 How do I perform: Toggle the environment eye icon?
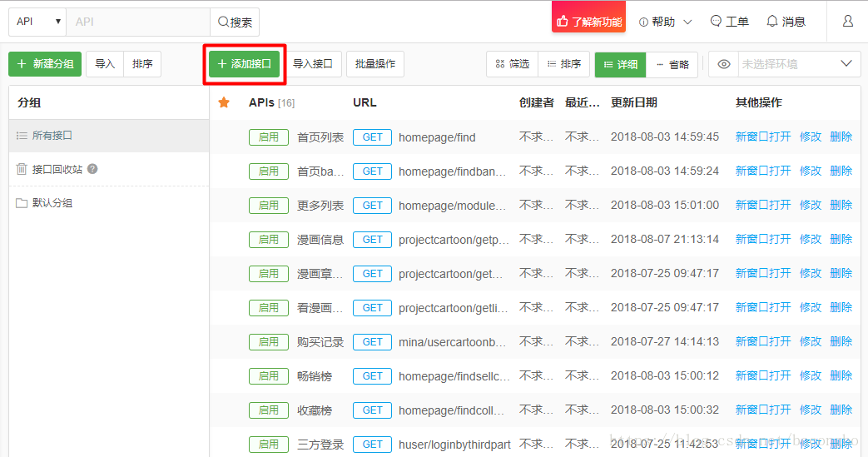point(724,64)
